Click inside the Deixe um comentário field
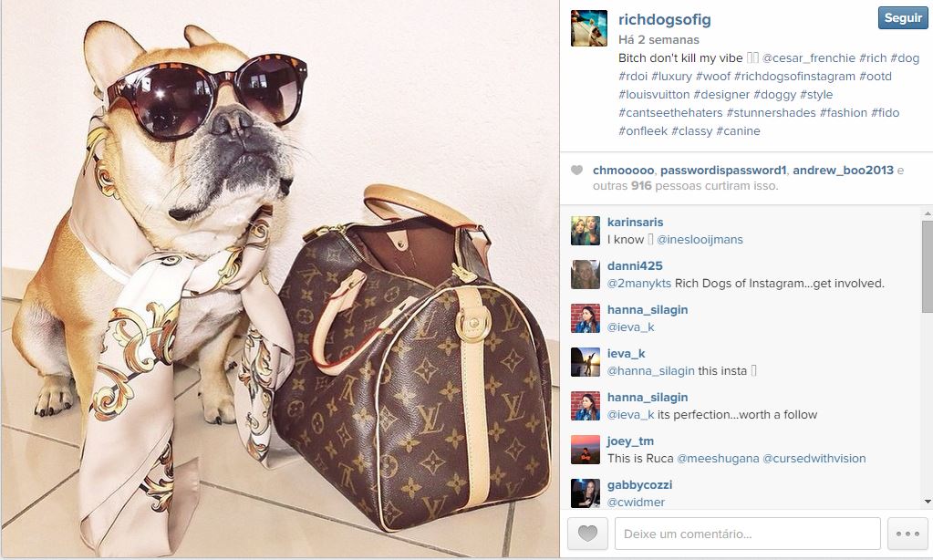Image resolution: width=933 pixels, height=560 pixels. pyautogui.click(x=747, y=534)
